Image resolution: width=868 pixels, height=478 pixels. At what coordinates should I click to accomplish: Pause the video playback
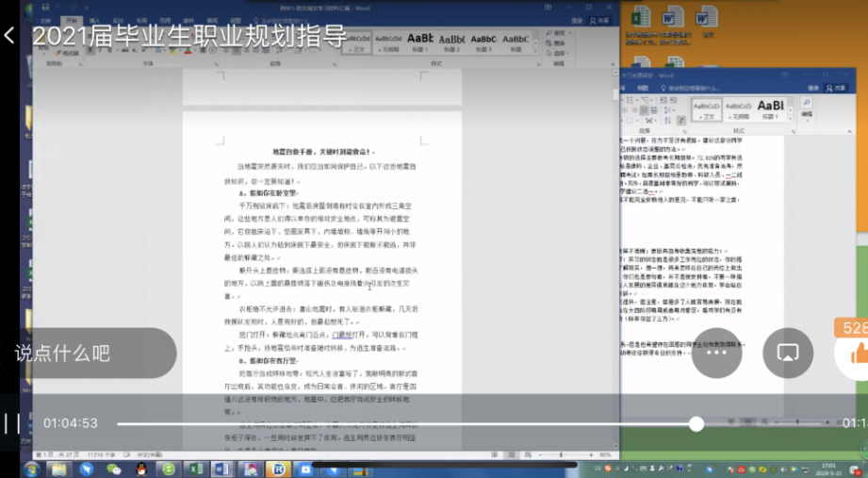point(10,423)
